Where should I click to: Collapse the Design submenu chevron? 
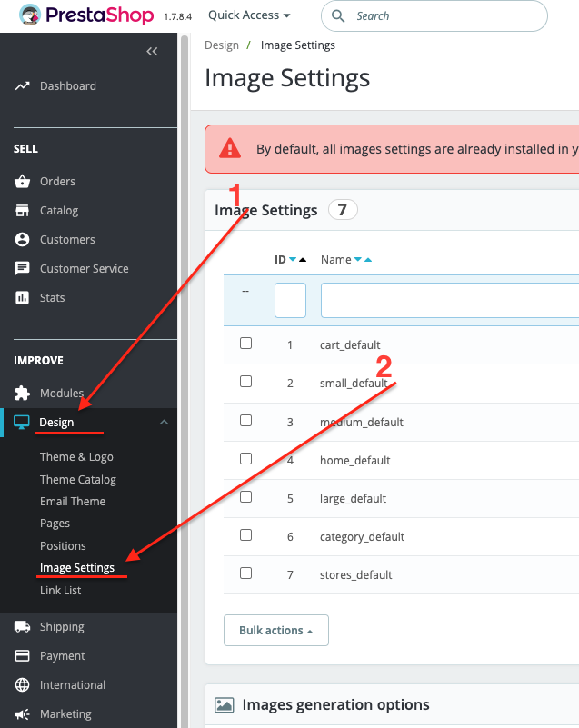click(x=164, y=422)
